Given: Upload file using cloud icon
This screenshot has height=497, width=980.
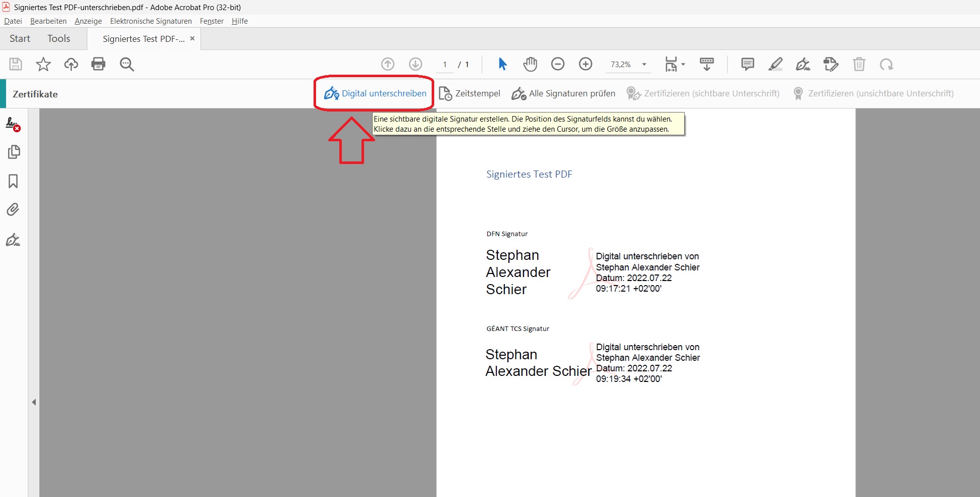Looking at the screenshot, I should (71, 64).
